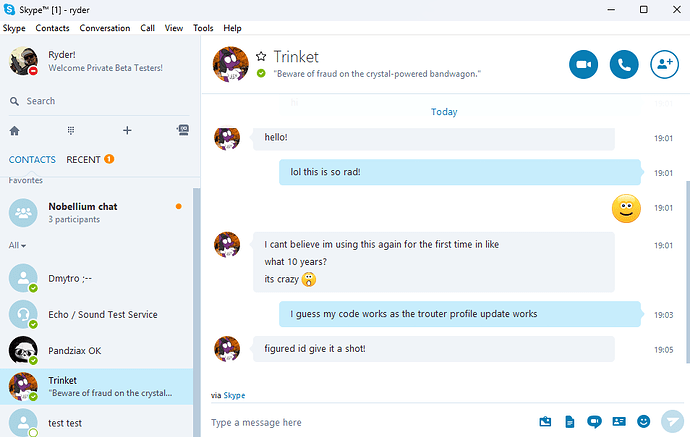Screen dimensions: 690x437
Task: Select Echo / Sound Test Service contact
Action: click(96, 315)
